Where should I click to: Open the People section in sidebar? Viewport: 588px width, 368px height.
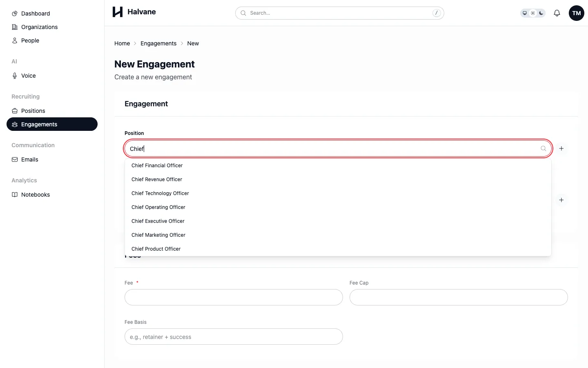click(52, 40)
